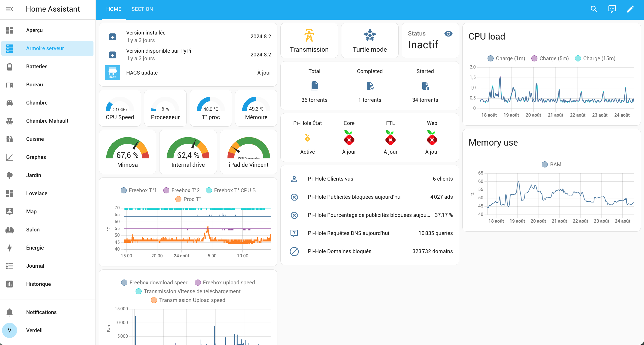Open the Énergie lightning icon
The width and height of the screenshot is (644, 345).
pyautogui.click(x=10, y=248)
